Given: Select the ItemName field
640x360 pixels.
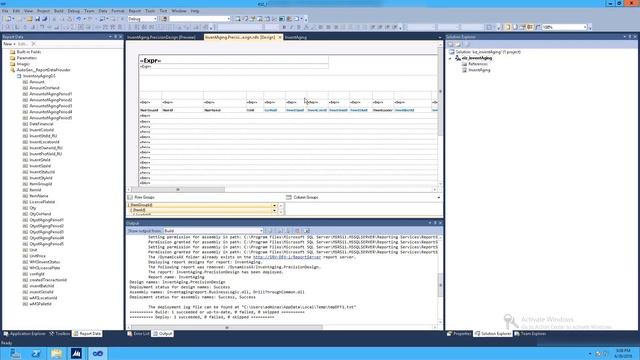Looking at the screenshot, I should pos(35,196).
